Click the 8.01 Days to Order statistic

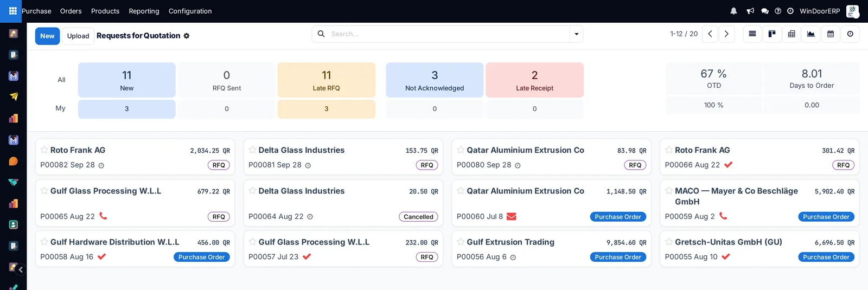pyautogui.click(x=812, y=79)
